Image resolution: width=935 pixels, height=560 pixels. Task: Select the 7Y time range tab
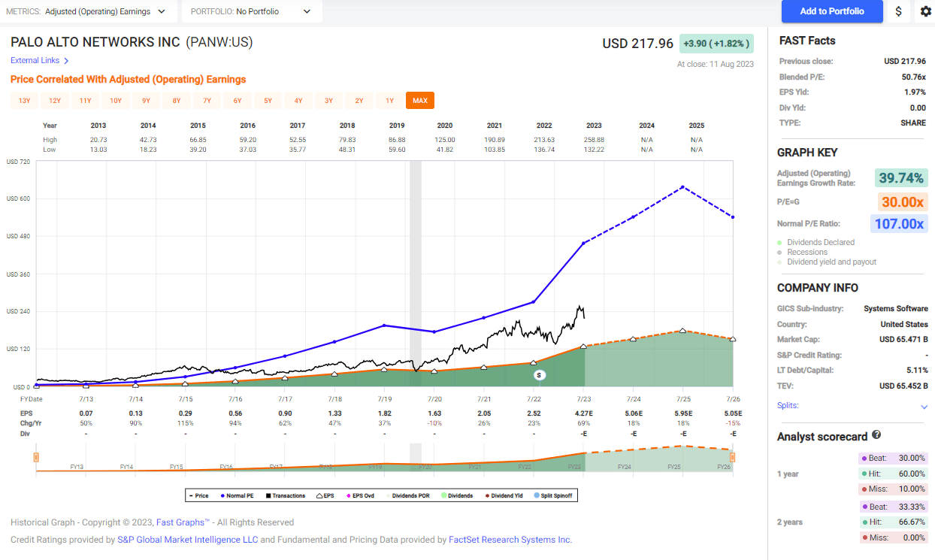207,101
